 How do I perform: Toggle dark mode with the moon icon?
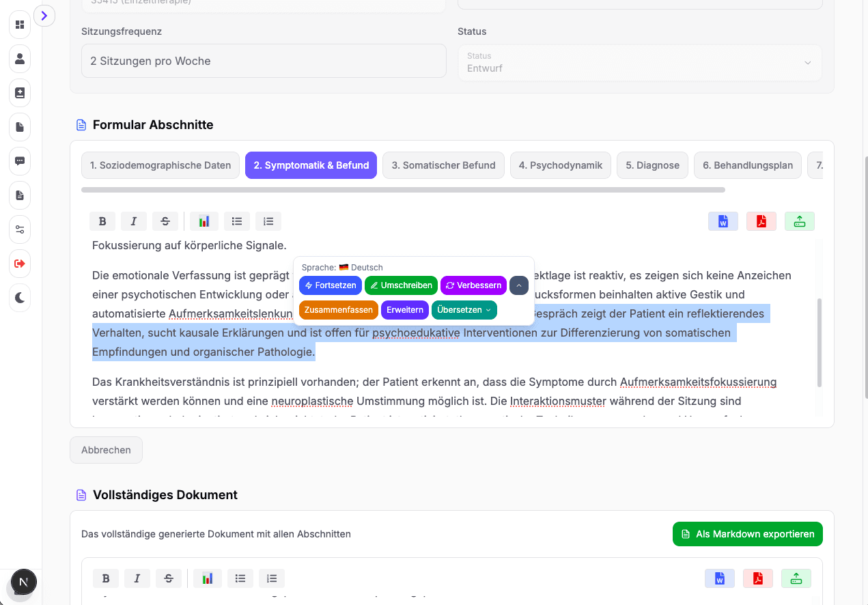[19, 298]
